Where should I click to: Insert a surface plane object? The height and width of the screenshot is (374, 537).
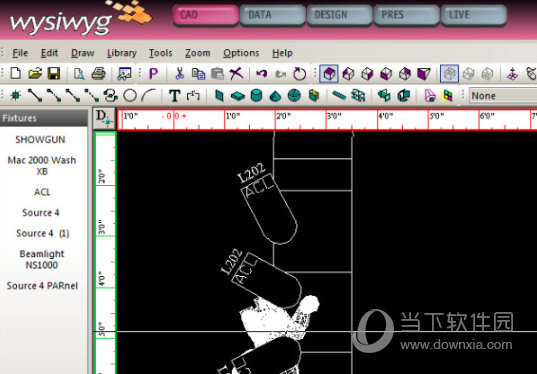pos(219,96)
